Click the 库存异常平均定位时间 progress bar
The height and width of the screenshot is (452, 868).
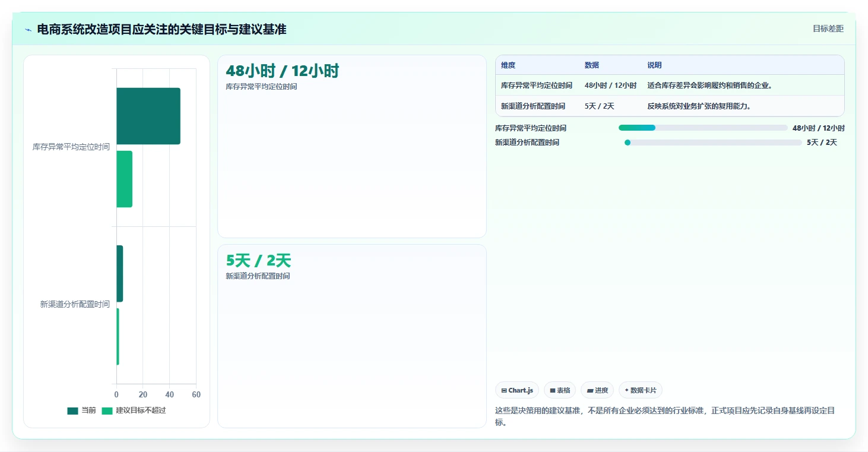point(703,128)
